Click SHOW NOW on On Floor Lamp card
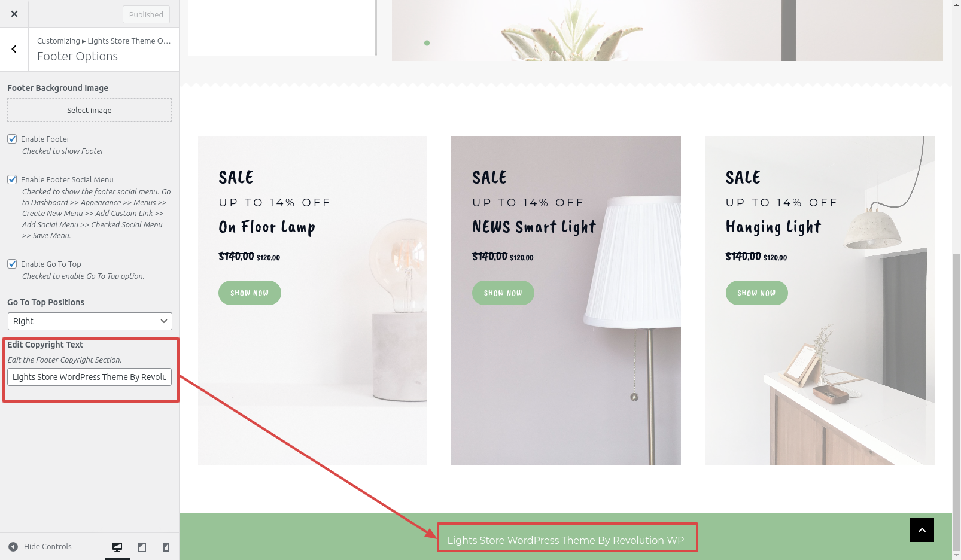The image size is (961, 560). click(250, 293)
